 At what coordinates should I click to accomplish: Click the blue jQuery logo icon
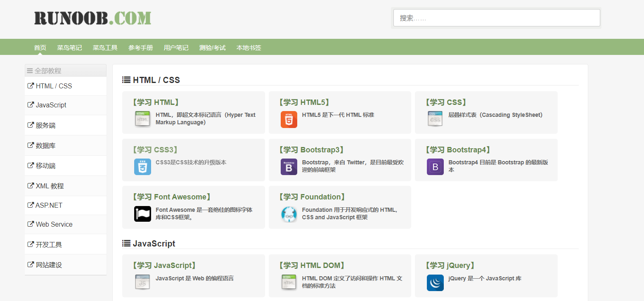tap(435, 282)
